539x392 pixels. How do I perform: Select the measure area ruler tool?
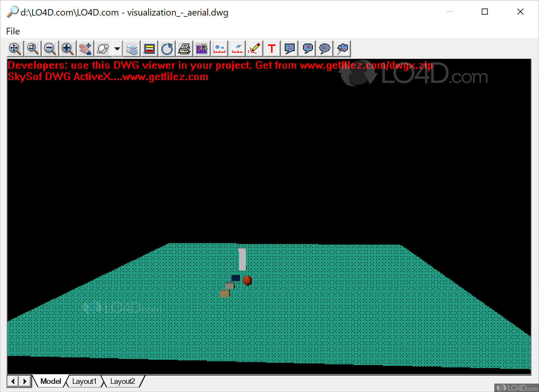237,49
